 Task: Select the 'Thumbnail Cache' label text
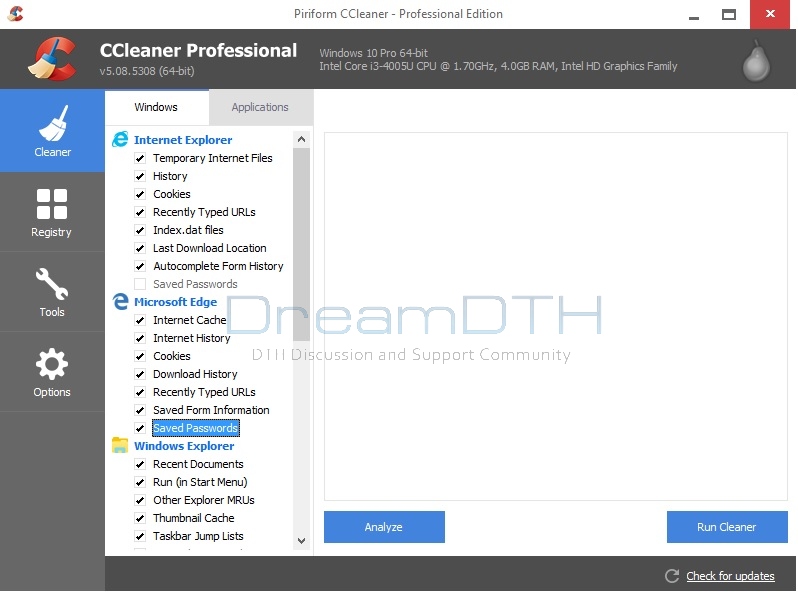point(194,518)
